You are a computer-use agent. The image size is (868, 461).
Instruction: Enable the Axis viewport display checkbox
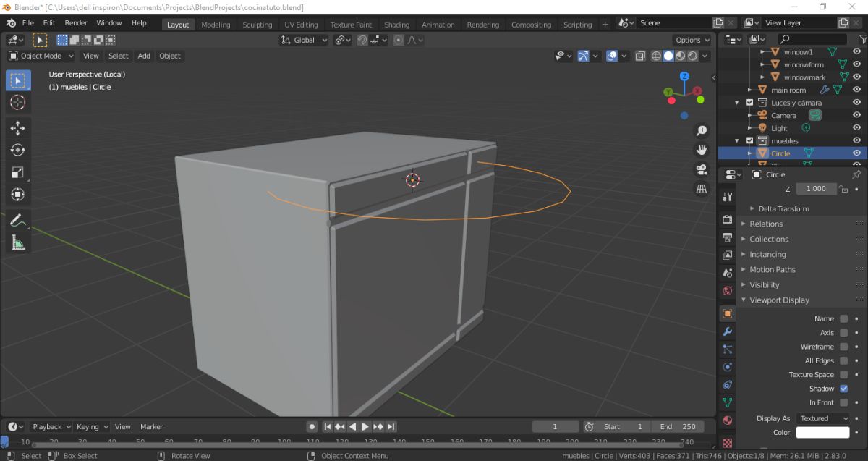tap(843, 333)
